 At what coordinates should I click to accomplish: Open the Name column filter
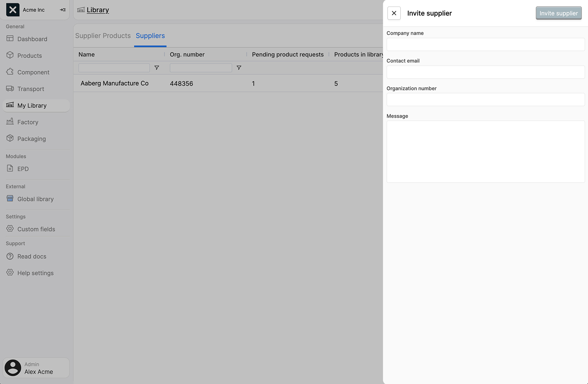point(157,67)
